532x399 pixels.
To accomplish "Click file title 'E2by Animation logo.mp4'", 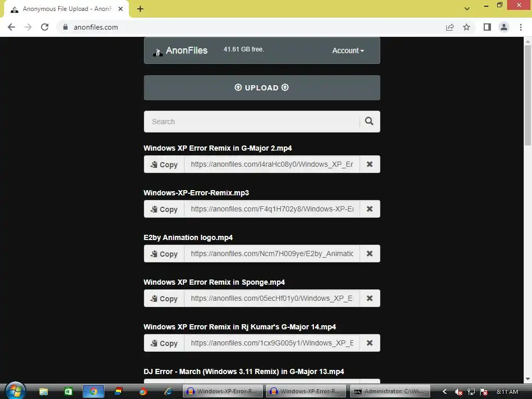I will tap(188, 237).
